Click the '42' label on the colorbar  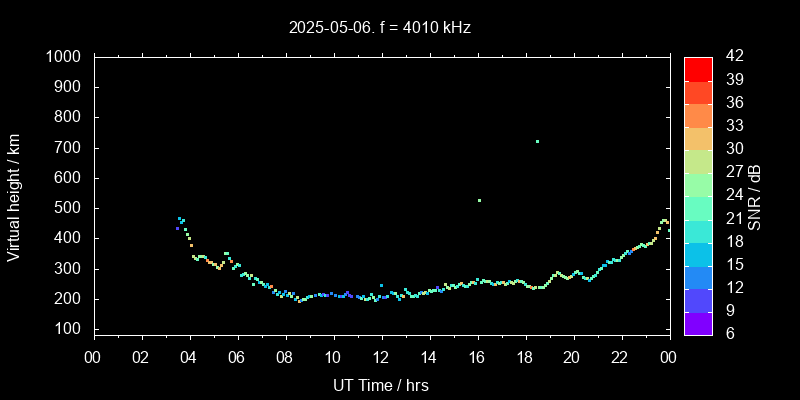click(732, 57)
